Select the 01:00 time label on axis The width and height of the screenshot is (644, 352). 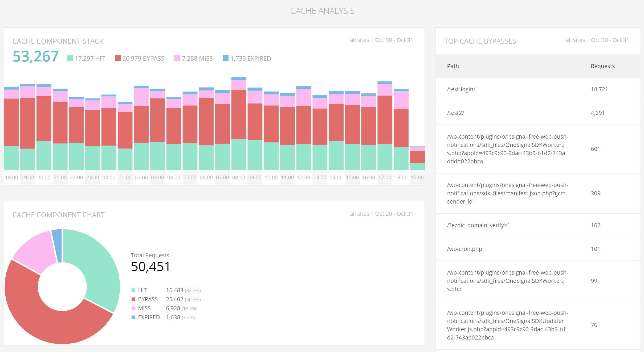125,178
